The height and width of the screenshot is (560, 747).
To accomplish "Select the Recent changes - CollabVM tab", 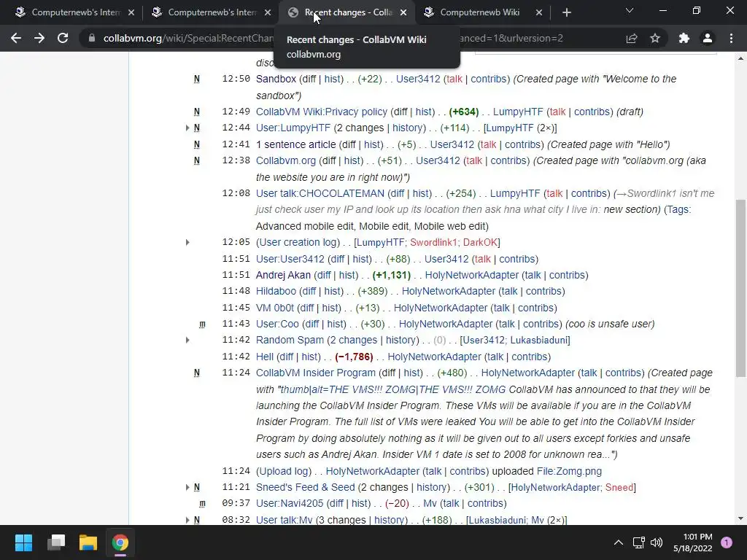I will (347, 12).
